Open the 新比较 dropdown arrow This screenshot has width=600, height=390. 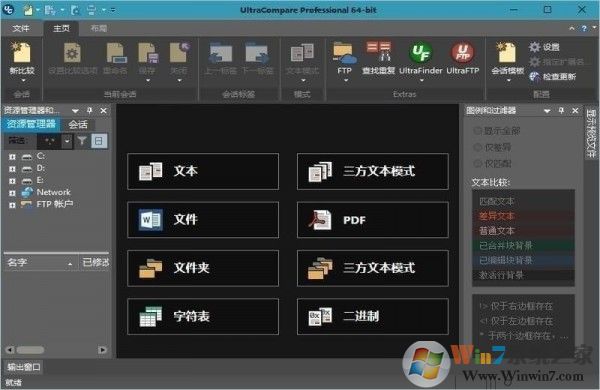(23, 80)
